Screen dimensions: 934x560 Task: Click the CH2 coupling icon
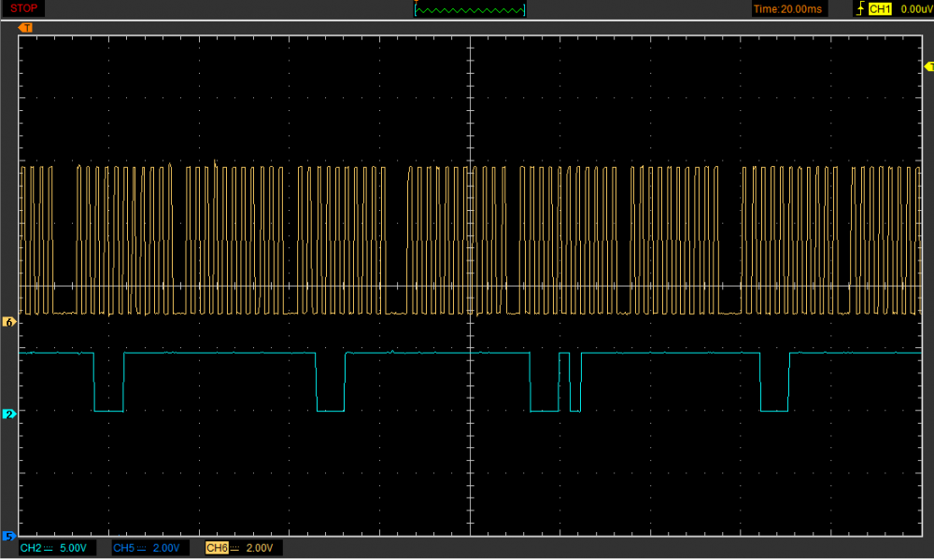point(49,548)
